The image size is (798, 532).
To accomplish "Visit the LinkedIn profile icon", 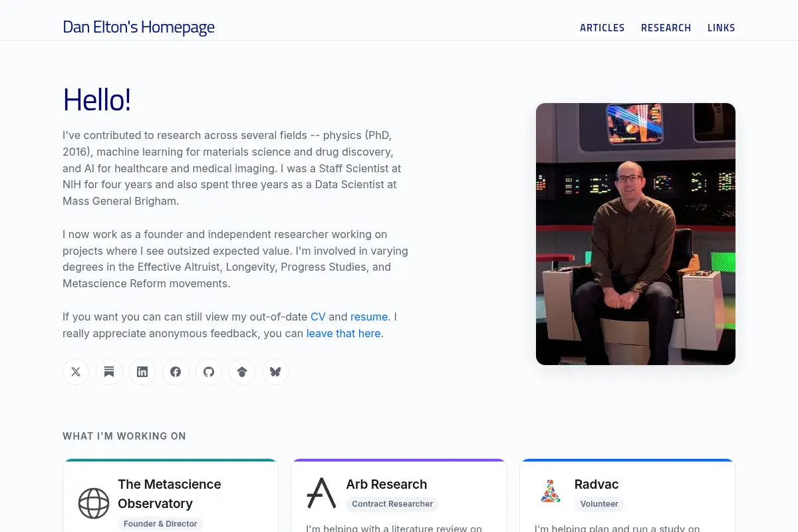I will [x=142, y=372].
